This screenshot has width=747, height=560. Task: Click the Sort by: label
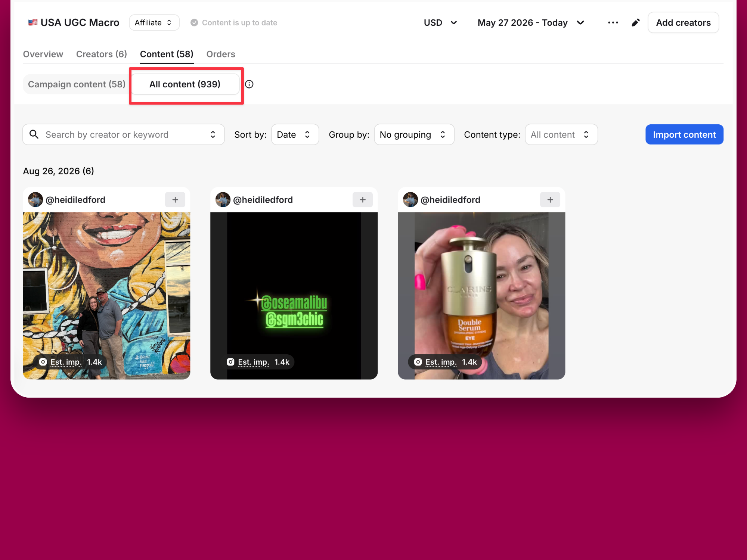coord(250,135)
